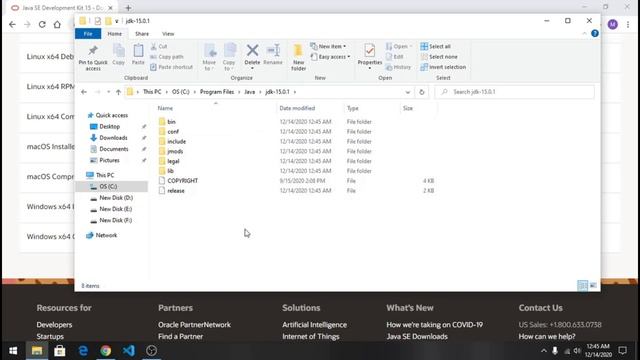
Task: Show hidden system tray icons
Action: [x=544, y=351]
